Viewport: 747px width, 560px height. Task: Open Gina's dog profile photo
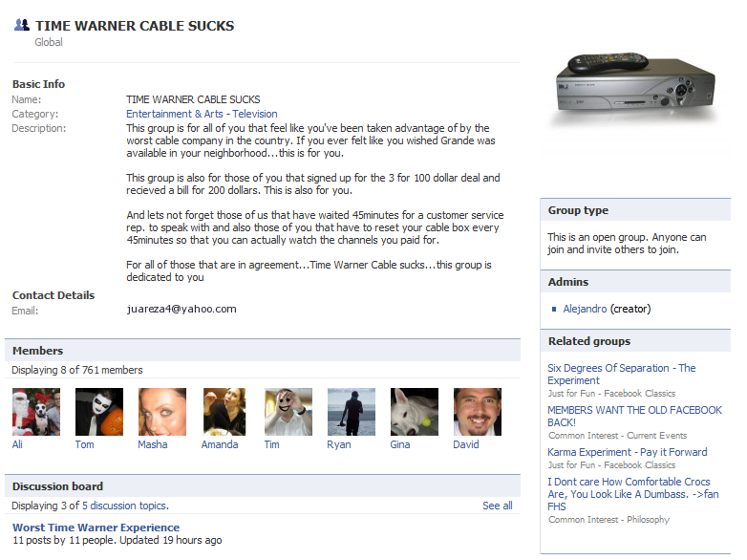tap(414, 412)
